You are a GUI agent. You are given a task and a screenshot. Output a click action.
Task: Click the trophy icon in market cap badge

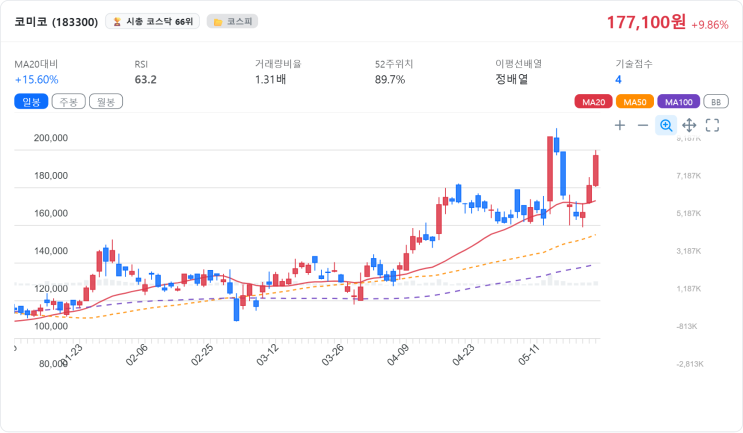coord(117,22)
